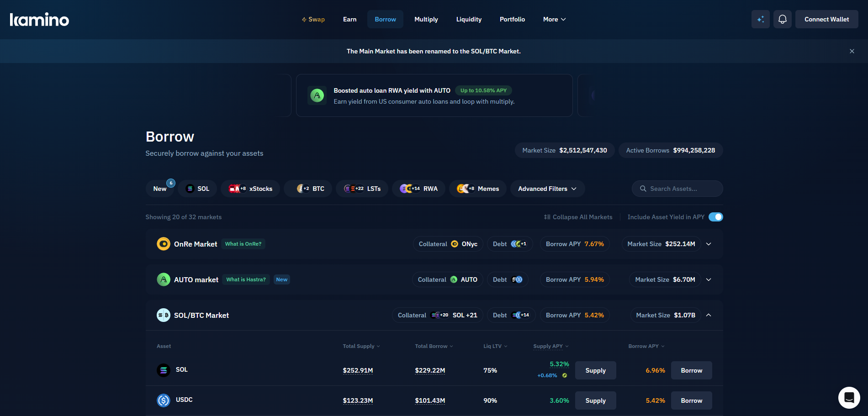The height and width of the screenshot is (416, 868).
Task: Open the AI sparkle assistant icon
Action: click(x=761, y=19)
